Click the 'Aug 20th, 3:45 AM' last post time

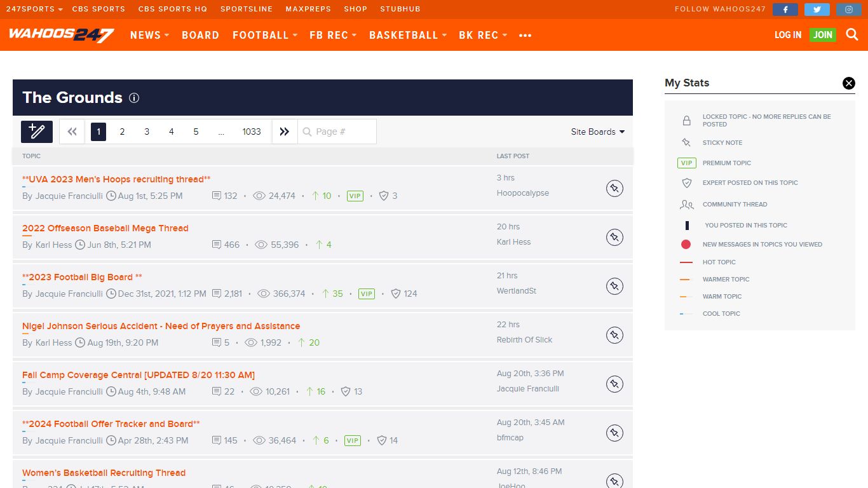(531, 423)
